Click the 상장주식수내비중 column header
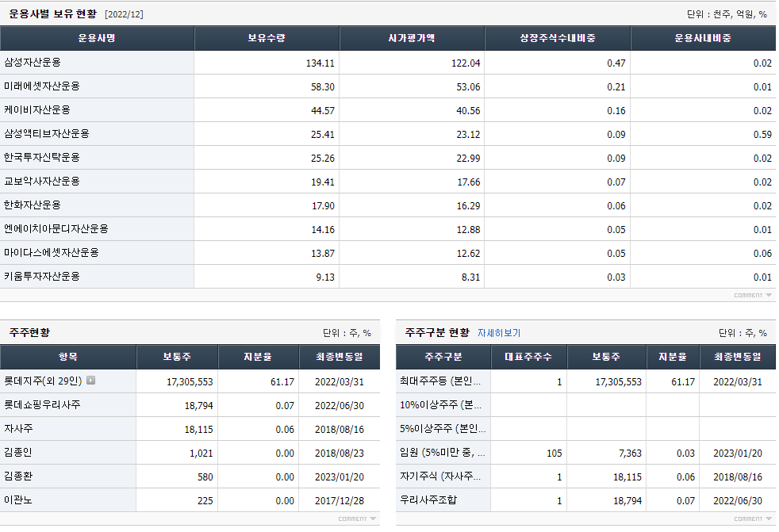779x532 pixels. click(558, 38)
